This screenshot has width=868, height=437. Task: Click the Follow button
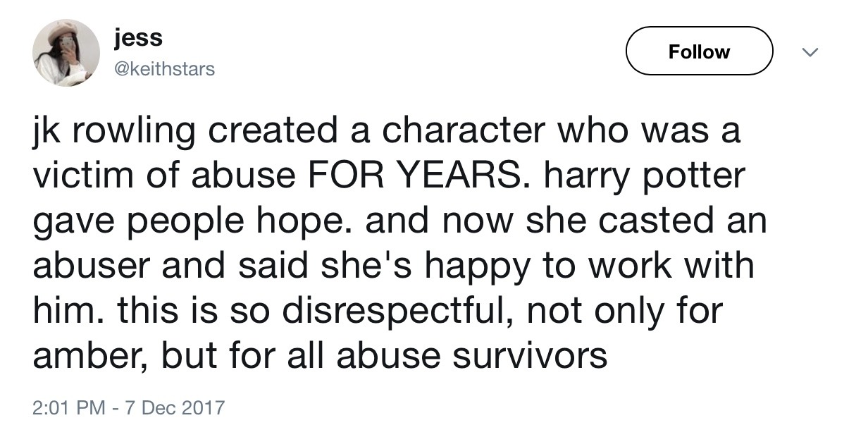[699, 51]
